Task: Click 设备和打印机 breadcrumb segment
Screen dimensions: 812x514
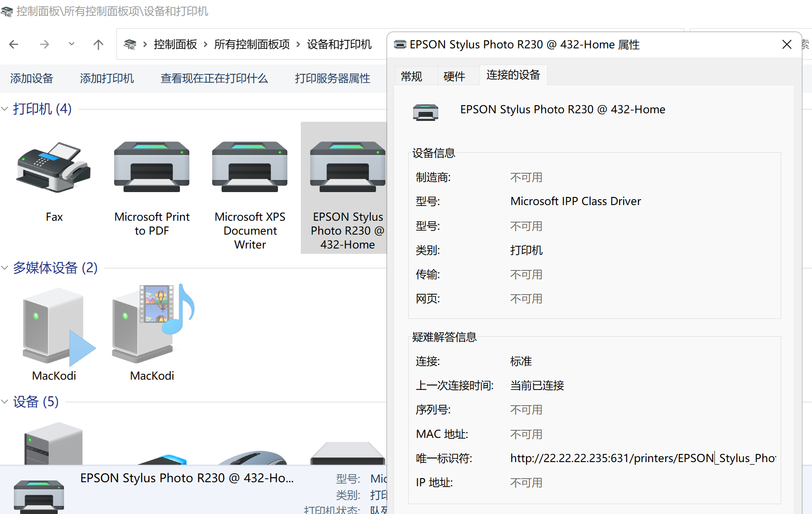Action: click(339, 44)
